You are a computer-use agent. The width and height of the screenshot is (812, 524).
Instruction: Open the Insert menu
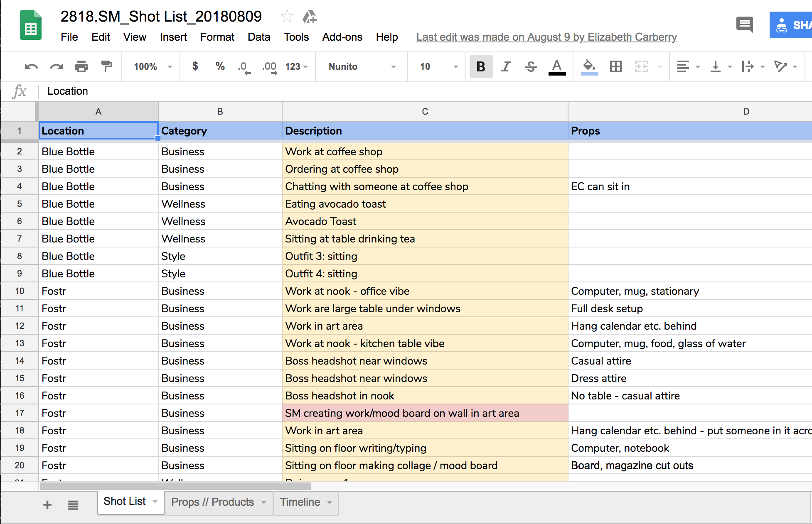173,37
